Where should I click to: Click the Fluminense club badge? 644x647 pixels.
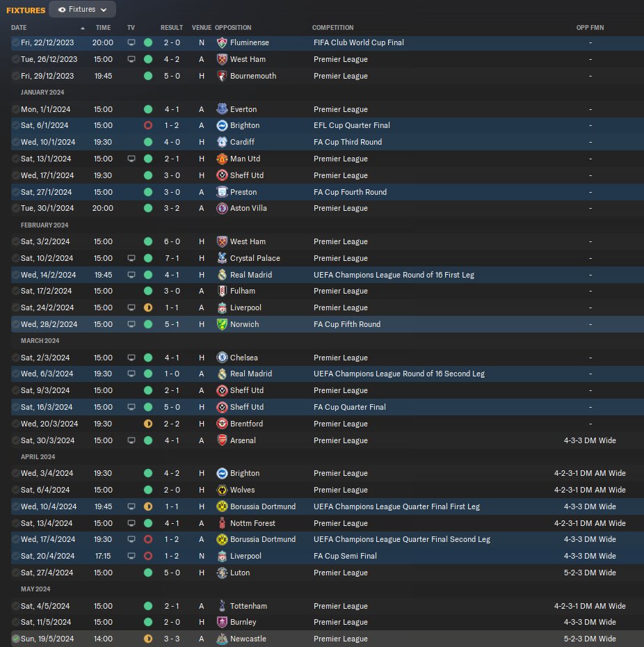222,42
